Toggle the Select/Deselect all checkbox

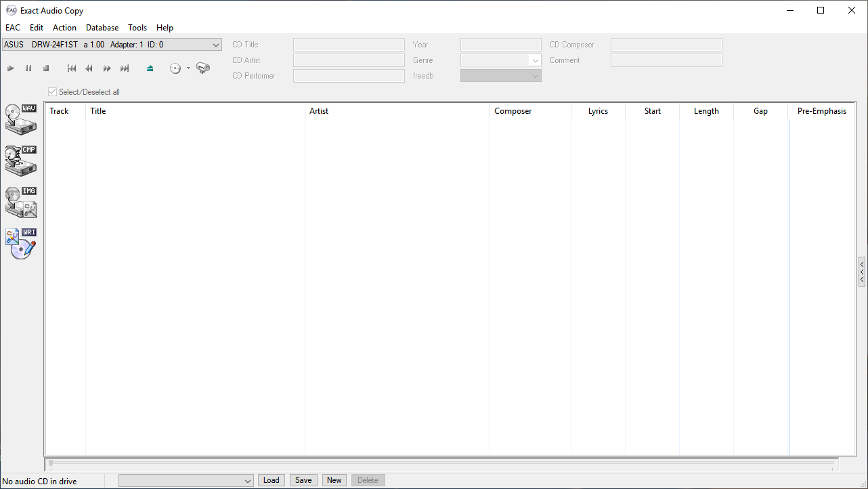(52, 92)
